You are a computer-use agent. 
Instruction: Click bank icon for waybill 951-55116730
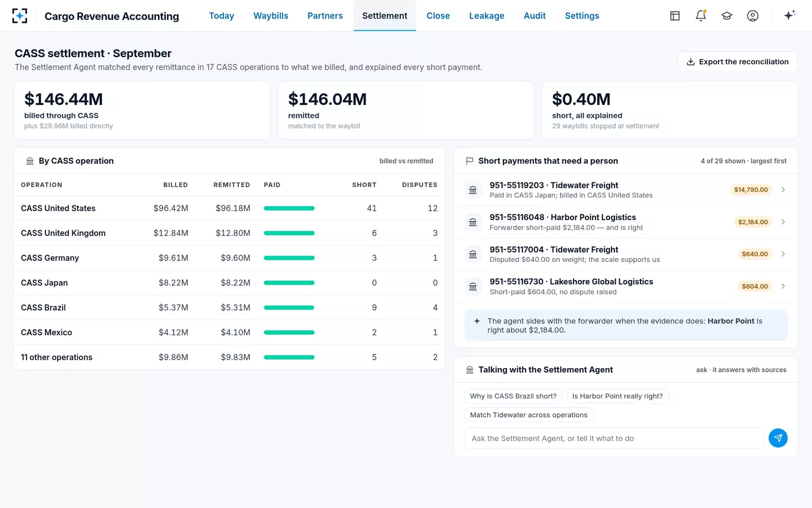click(x=473, y=286)
